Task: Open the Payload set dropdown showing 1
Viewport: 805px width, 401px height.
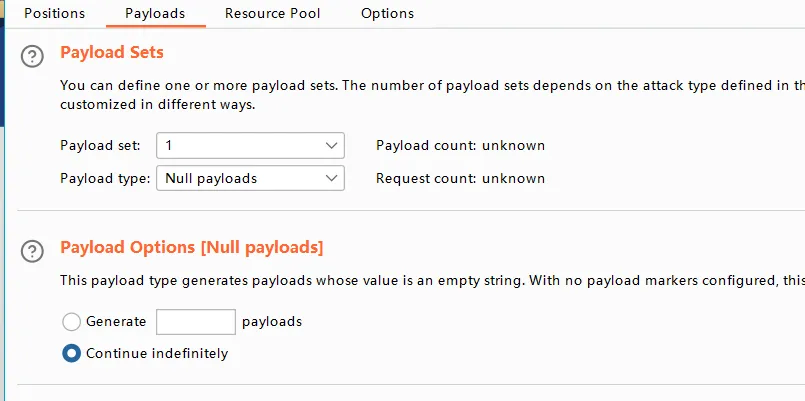Action: tap(240, 146)
